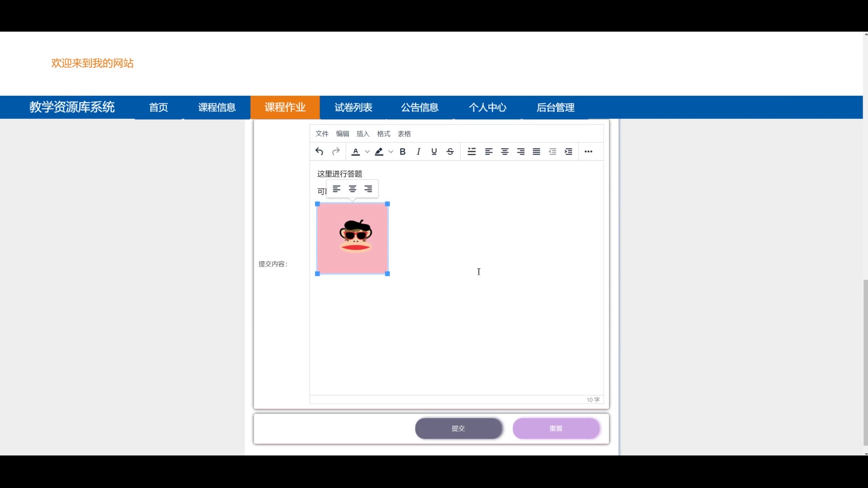Apply strikethrough formatting
868x488 pixels.
(450, 152)
